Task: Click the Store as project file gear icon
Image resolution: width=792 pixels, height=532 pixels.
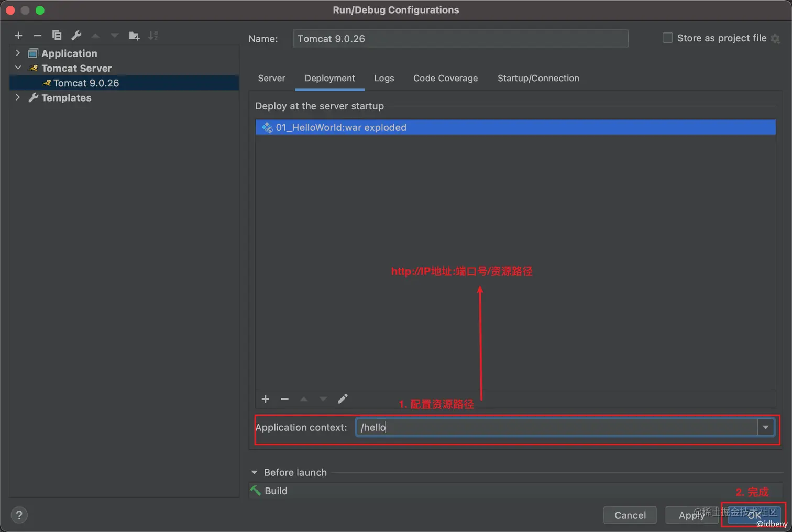Action: pos(775,39)
